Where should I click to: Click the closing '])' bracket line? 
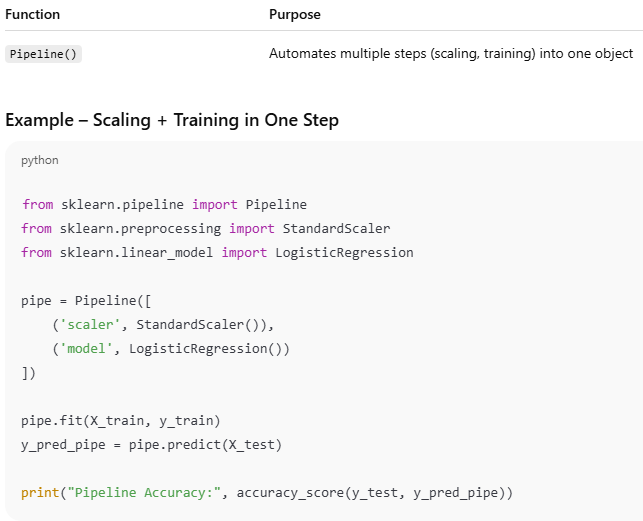point(29,373)
